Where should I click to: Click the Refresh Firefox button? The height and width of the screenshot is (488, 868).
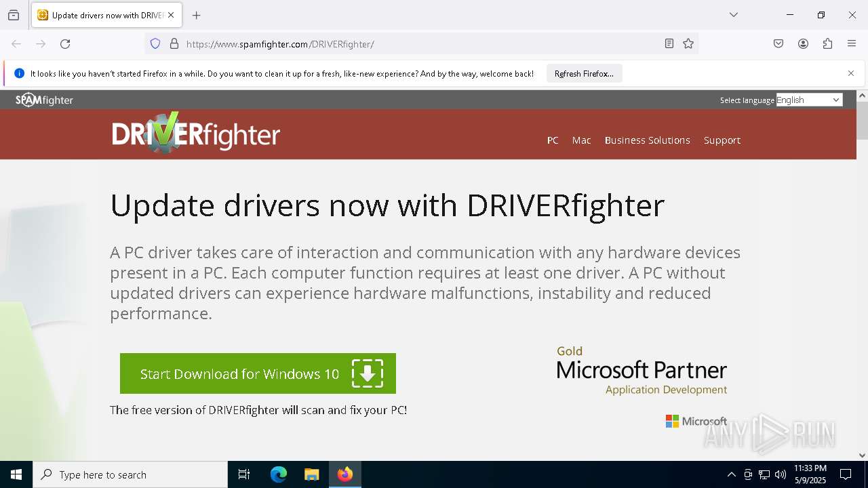[584, 73]
